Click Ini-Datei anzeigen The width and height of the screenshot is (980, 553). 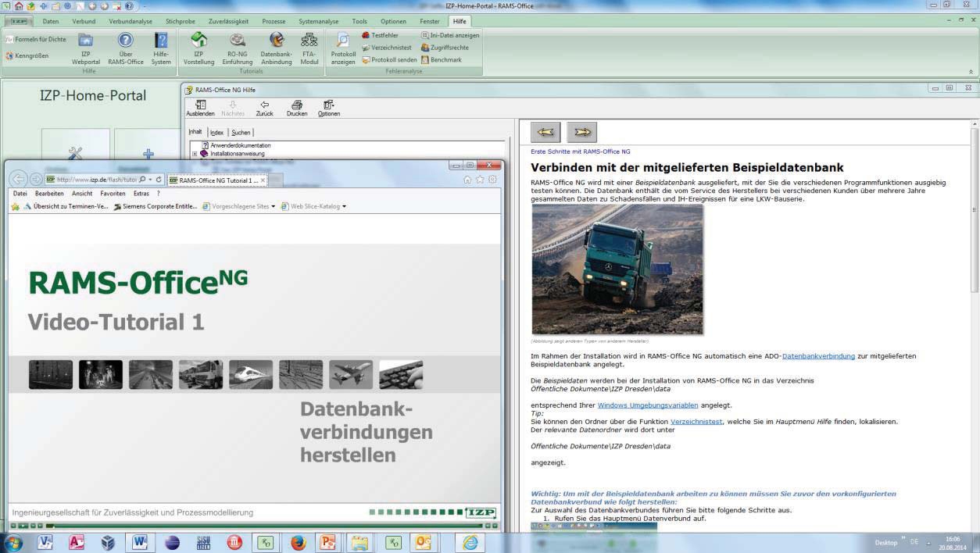pyautogui.click(x=450, y=35)
